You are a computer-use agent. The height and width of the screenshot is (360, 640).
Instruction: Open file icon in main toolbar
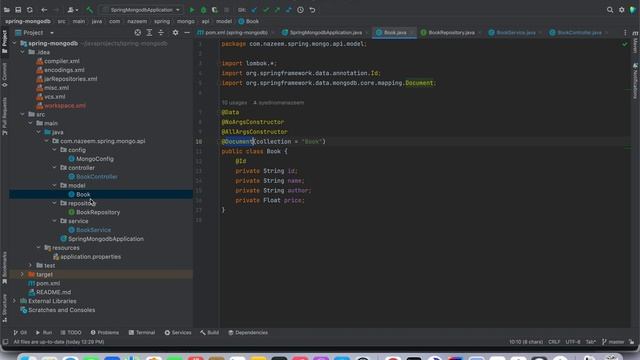click(x=7, y=10)
